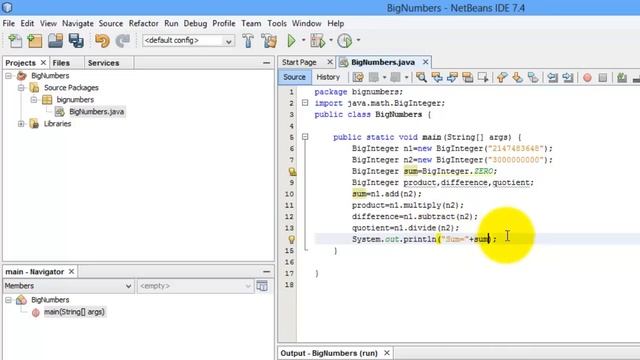Click the Find Previous Occurrence icon
This screenshot has height=360, width=640.
coord(437,77)
